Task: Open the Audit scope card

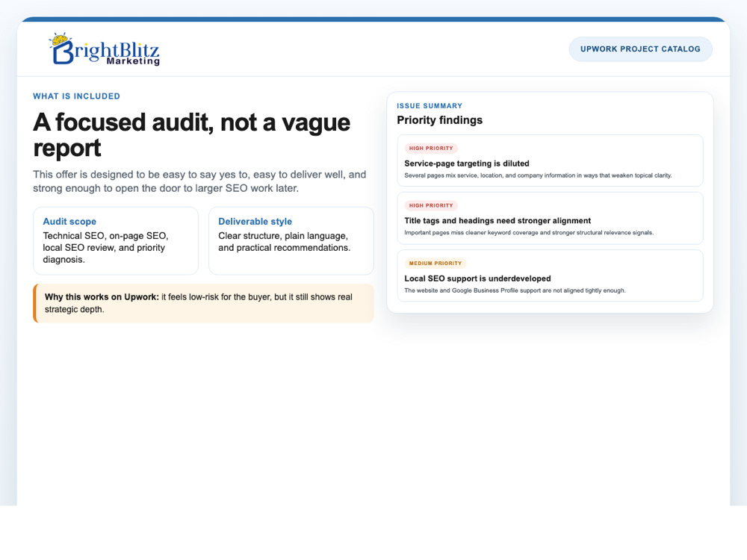Action: (x=116, y=240)
